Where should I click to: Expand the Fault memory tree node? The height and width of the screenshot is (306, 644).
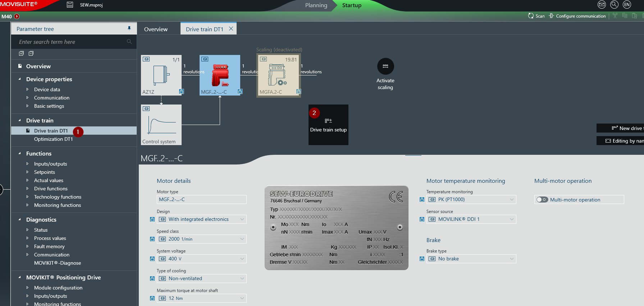(x=27, y=246)
